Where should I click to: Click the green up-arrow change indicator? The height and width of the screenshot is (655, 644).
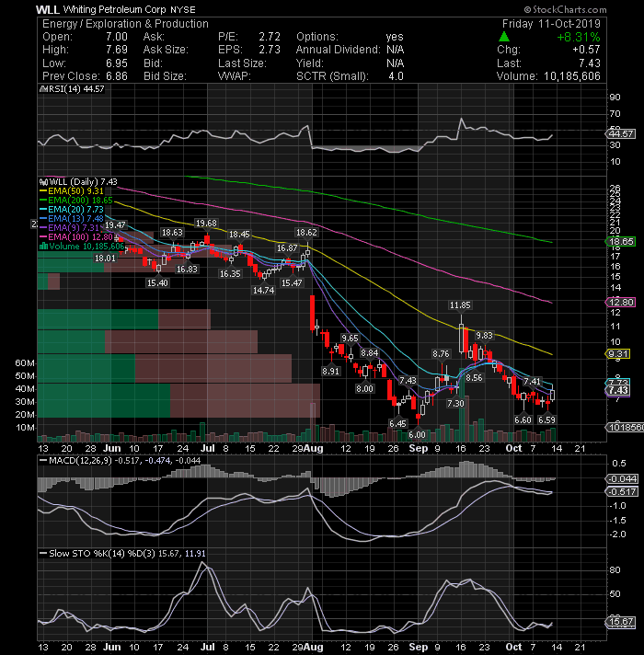click(504, 37)
